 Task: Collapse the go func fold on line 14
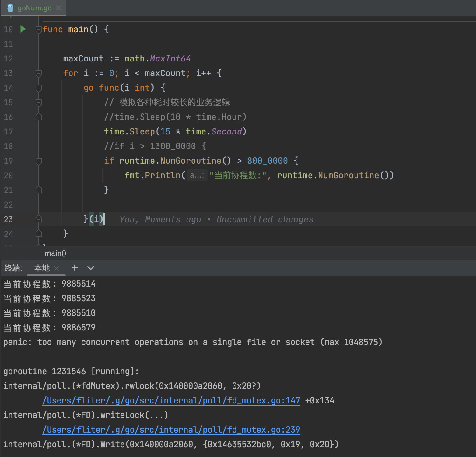(x=38, y=88)
